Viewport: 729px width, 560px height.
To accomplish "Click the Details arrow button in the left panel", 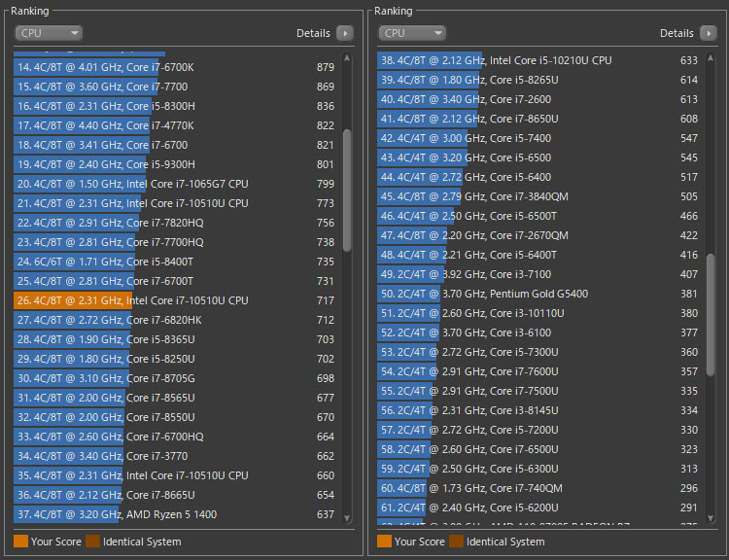I will tap(345, 33).
